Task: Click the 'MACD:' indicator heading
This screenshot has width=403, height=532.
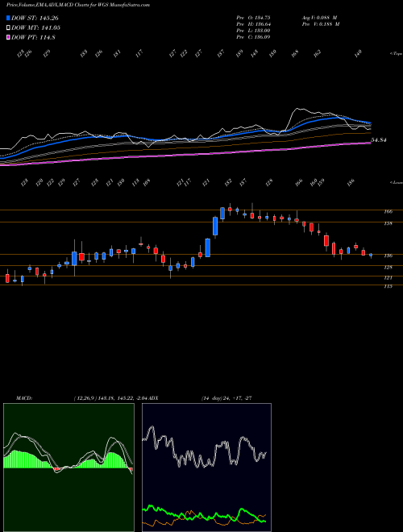Action: (23, 397)
